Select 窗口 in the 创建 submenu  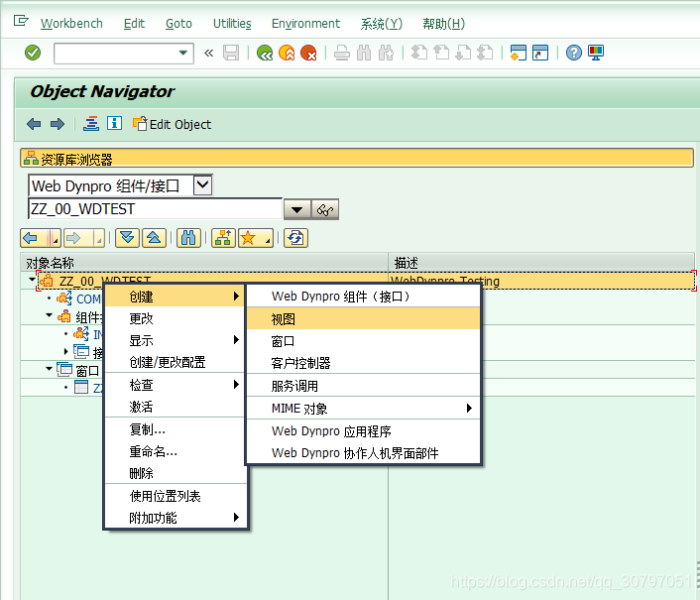click(363, 341)
